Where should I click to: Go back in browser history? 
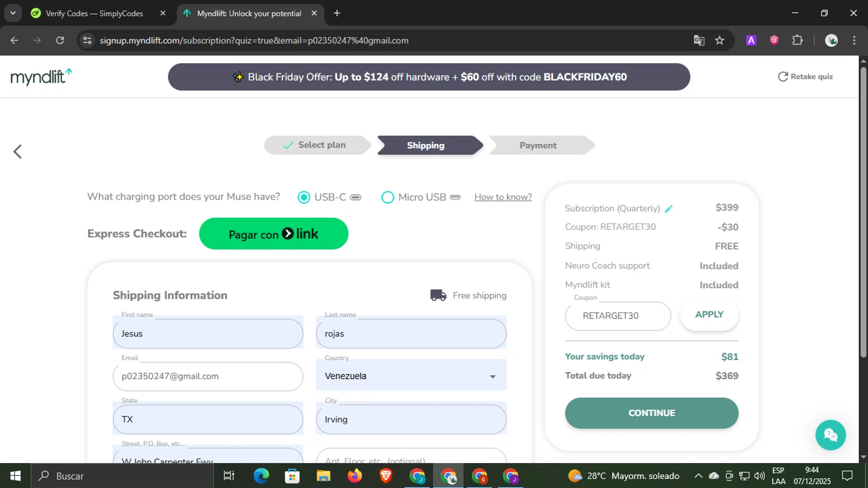(x=14, y=41)
